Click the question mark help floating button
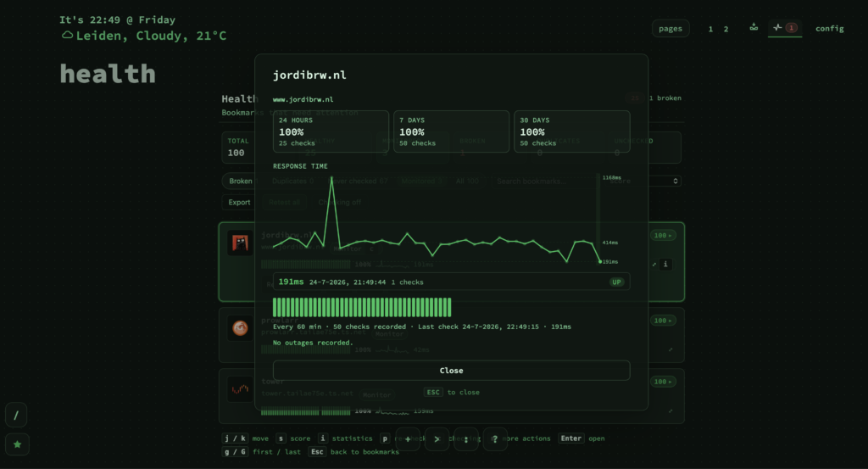The image size is (868, 469). click(495, 439)
